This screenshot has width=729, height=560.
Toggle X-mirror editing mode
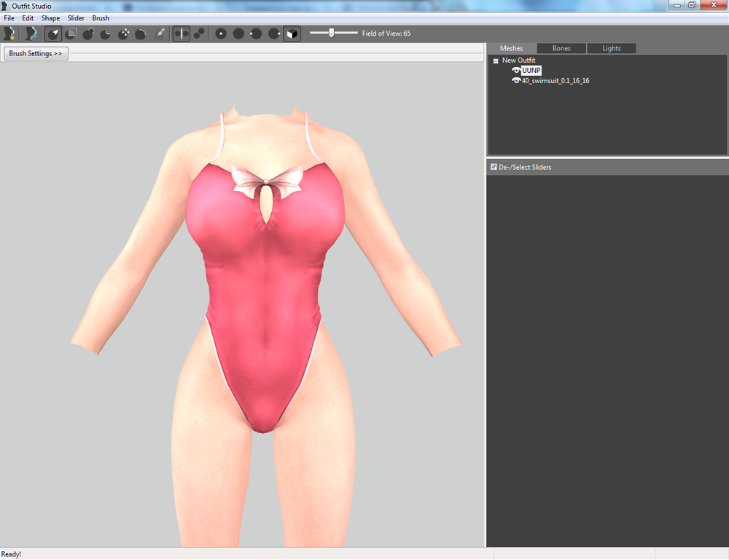click(182, 34)
